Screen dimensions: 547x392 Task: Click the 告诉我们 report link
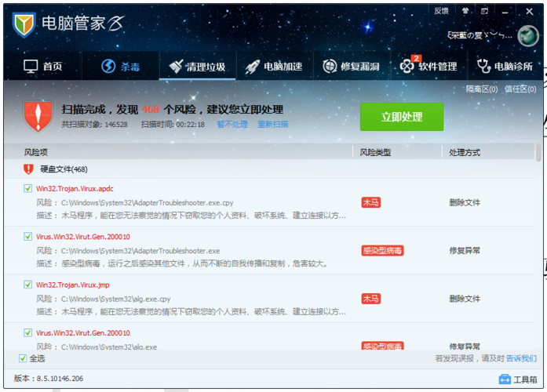(x=521, y=358)
